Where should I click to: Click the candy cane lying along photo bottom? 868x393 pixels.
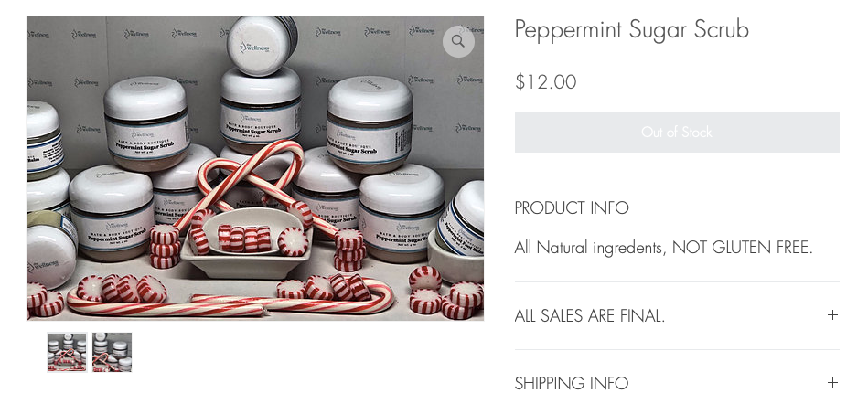(x=166, y=307)
